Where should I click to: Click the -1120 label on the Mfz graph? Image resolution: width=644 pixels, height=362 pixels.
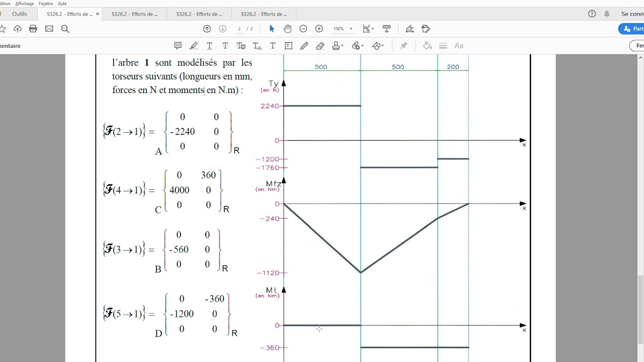268,273
